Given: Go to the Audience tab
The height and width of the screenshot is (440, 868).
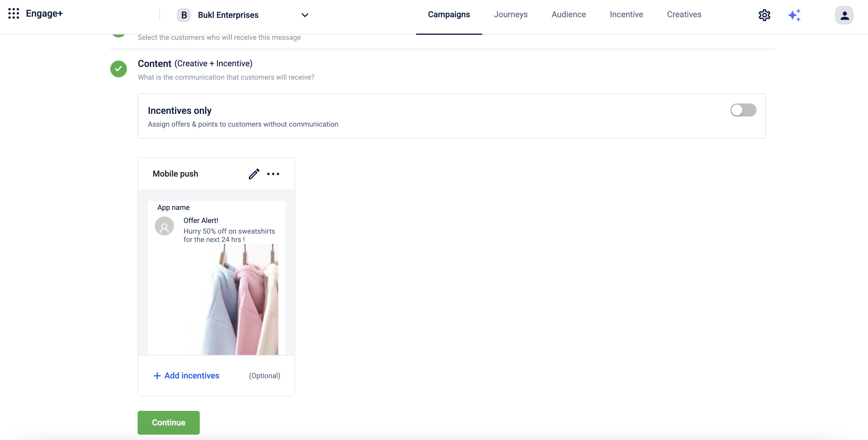Looking at the screenshot, I should pos(568,15).
